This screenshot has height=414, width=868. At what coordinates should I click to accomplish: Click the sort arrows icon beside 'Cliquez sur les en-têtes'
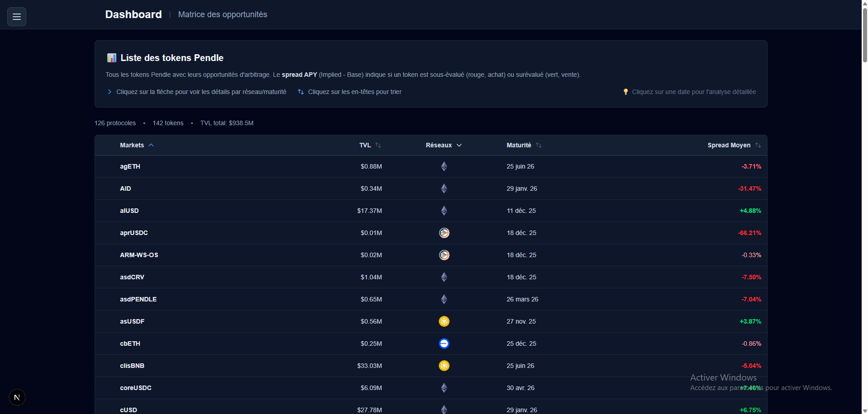pos(300,91)
